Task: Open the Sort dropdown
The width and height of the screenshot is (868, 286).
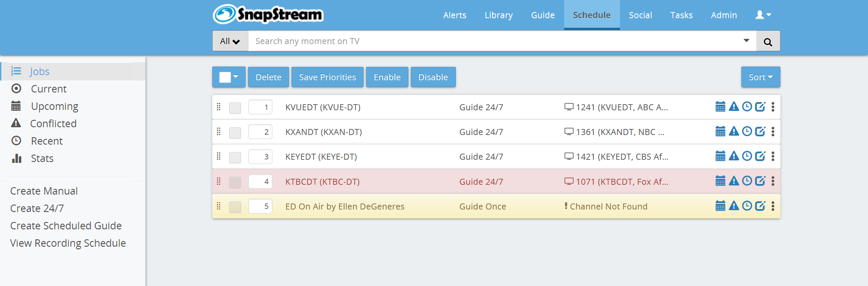Action: (x=760, y=77)
